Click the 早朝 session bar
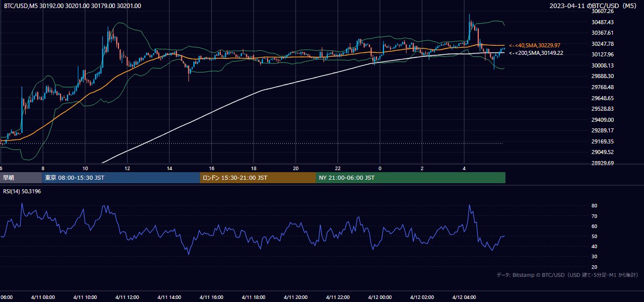The width and height of the screenshot is (644, 302). (x=21, y=178)
